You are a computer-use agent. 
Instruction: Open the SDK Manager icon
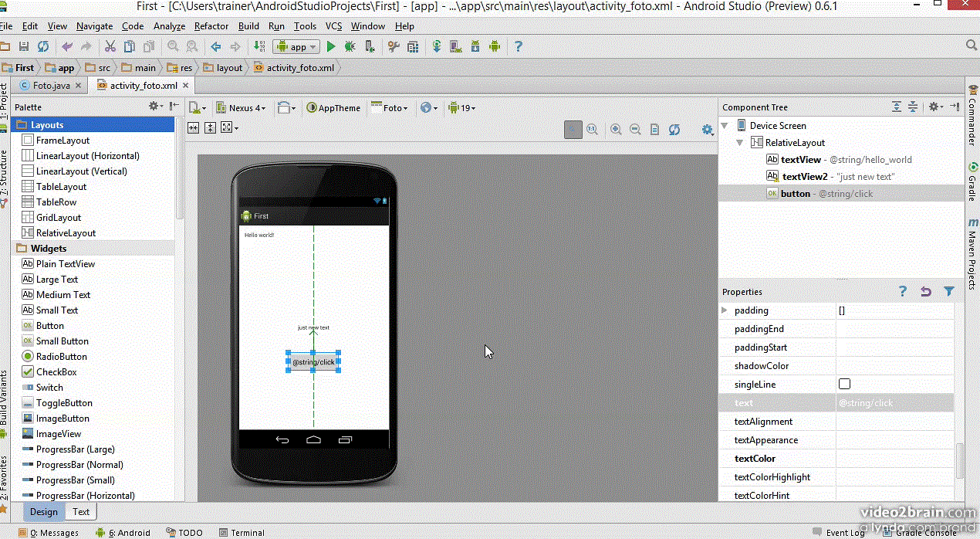pos(475,46)
